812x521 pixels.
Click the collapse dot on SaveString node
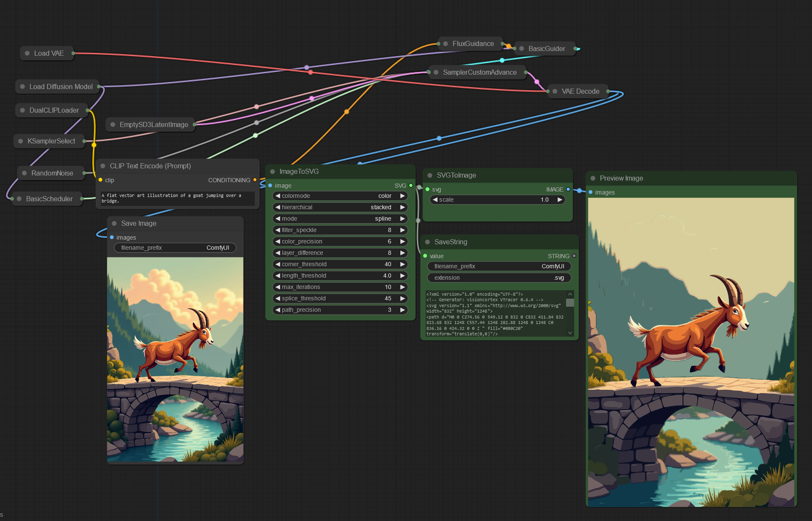[427, 242]
